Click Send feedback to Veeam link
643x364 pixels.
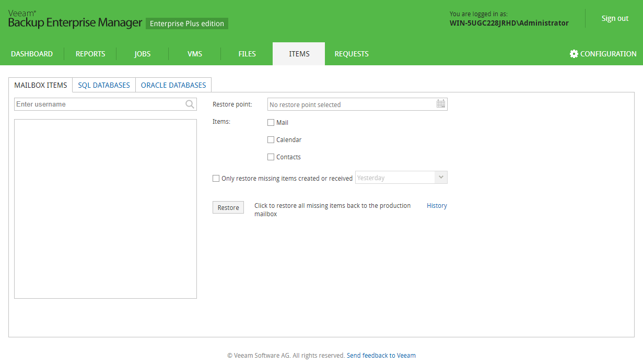coord(381,356)
